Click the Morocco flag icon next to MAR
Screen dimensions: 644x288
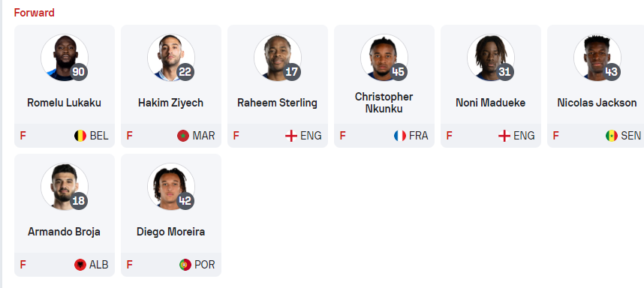pyautogui.click(x=183, y=136)
